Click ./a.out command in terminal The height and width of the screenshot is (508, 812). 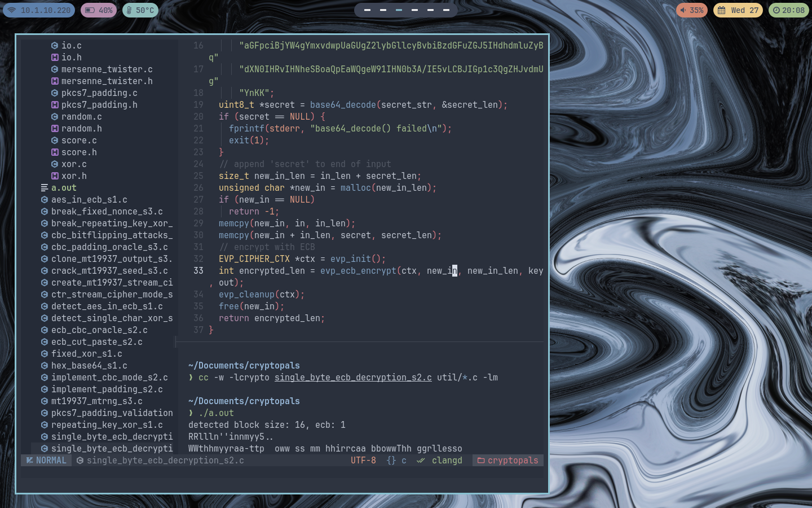pos(216,413)
